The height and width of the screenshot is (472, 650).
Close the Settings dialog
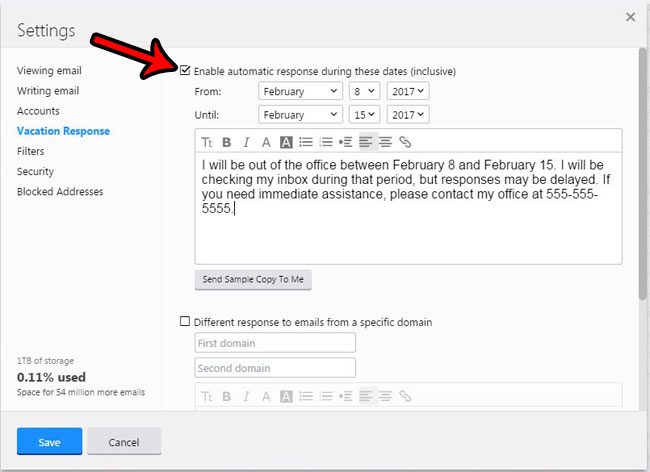point(630,17)
